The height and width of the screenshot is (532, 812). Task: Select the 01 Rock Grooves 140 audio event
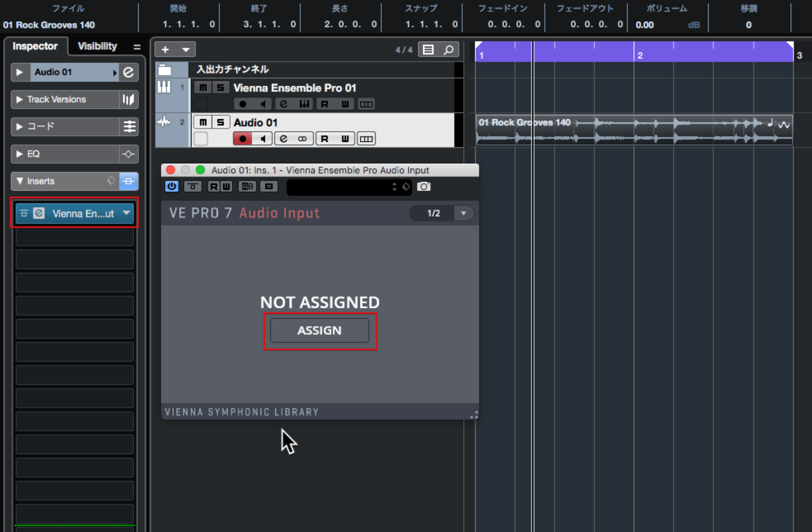tap(634, 129)
